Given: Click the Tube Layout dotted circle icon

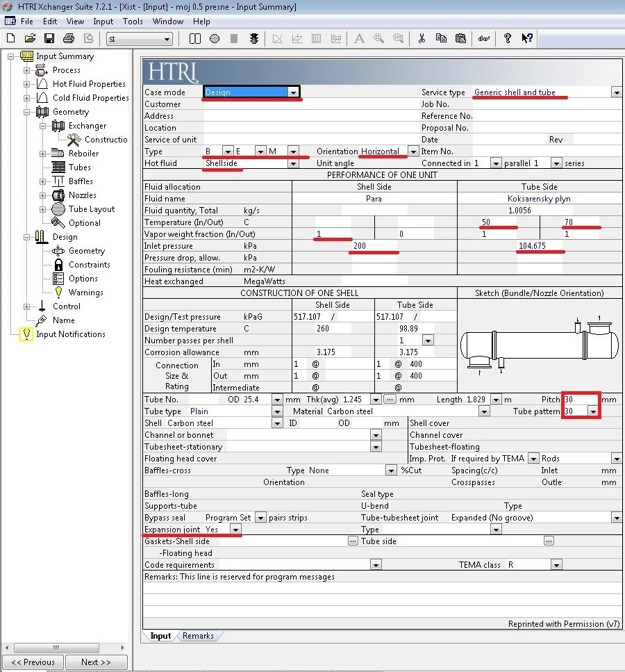Looking at the screenshot, I should coord(58,209).
